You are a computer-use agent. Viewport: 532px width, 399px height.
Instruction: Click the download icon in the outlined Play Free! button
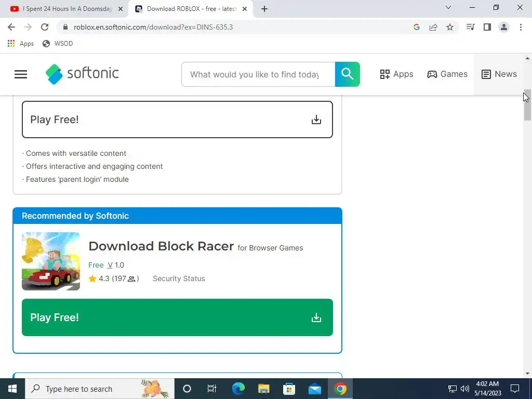click(x=316, y=119)
